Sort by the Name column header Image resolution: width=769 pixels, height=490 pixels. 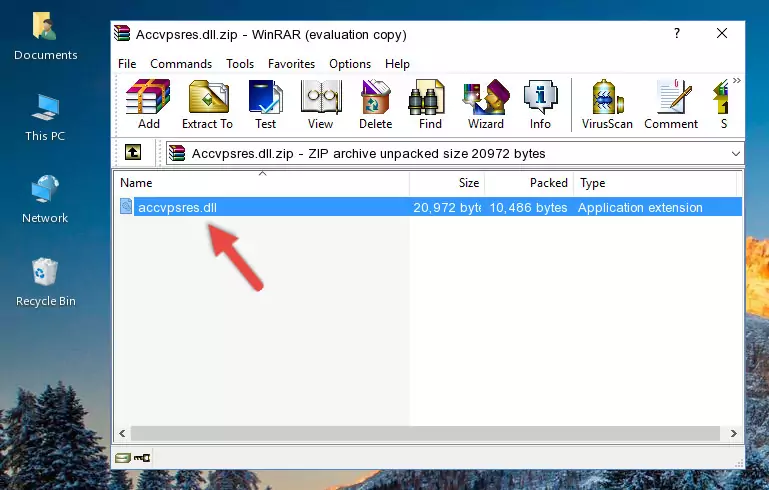(x=262, y=183)
